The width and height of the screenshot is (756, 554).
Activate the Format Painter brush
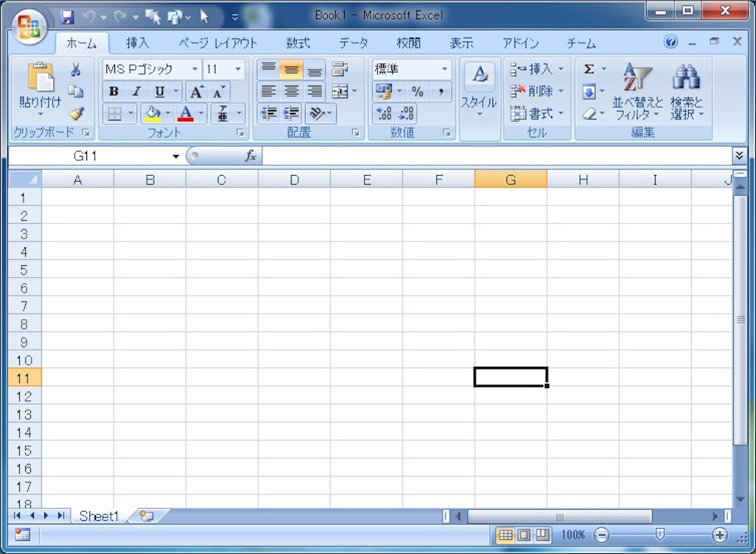click(76, 114)
